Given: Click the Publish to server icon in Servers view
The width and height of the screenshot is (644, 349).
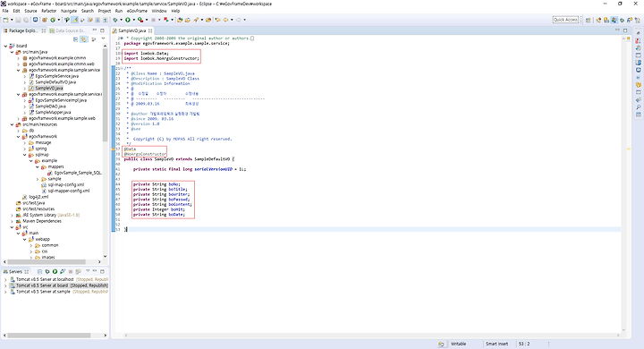Looking at the screenshot, I should tap(78, 271).
